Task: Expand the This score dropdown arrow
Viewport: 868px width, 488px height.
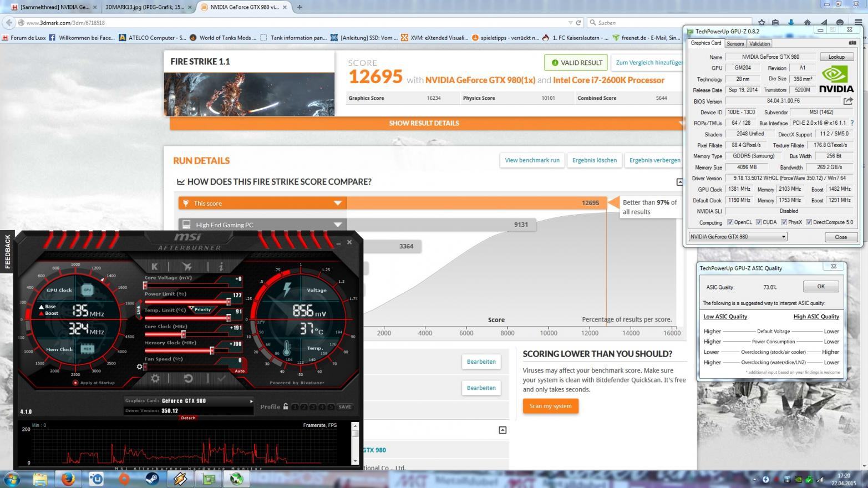Action: 337,203
